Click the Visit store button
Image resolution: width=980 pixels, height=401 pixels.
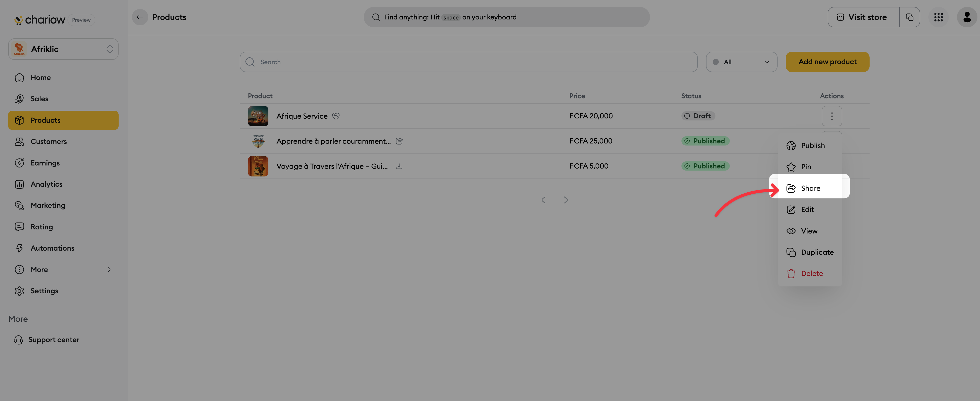863,17
